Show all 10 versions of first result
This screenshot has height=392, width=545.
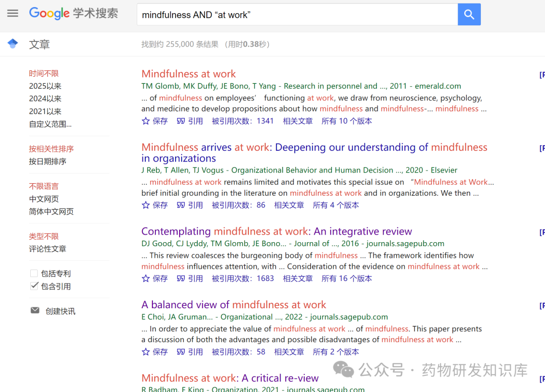[346, 121]
